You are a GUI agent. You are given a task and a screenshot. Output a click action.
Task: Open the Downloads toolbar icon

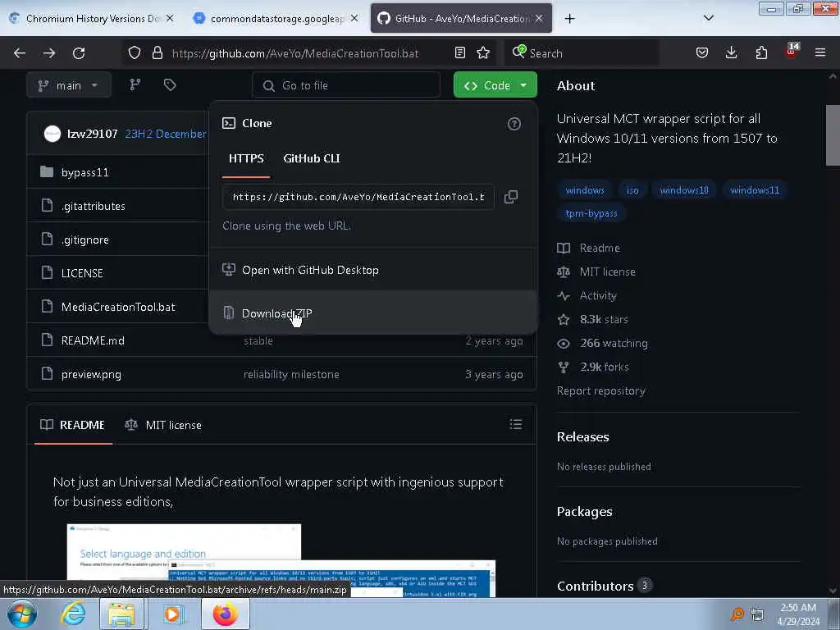731,52
